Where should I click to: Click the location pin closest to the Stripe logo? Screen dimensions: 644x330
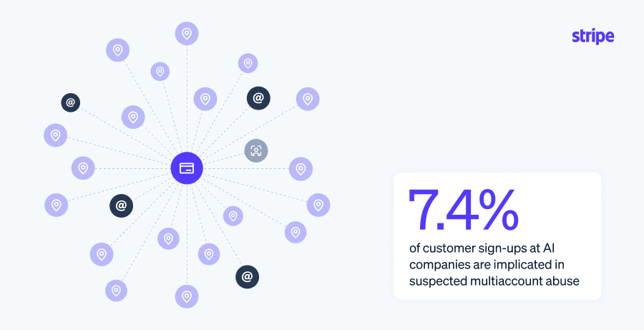point(308,99)
